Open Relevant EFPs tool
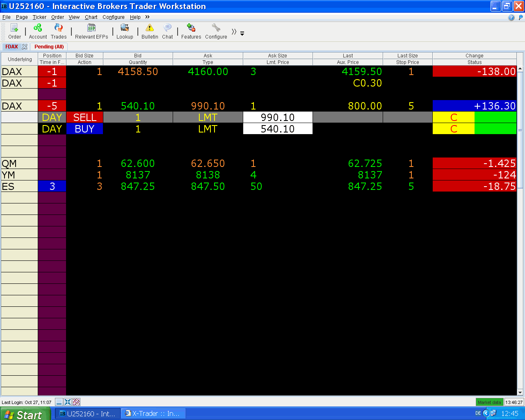This screenshot has height=420, width=525. tap(91, 32)
